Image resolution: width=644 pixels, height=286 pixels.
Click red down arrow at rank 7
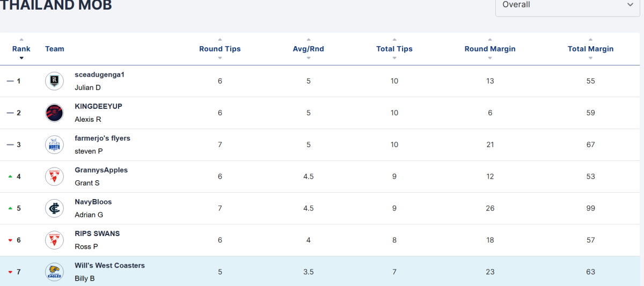pyautogui.click(x=10, y=272)
